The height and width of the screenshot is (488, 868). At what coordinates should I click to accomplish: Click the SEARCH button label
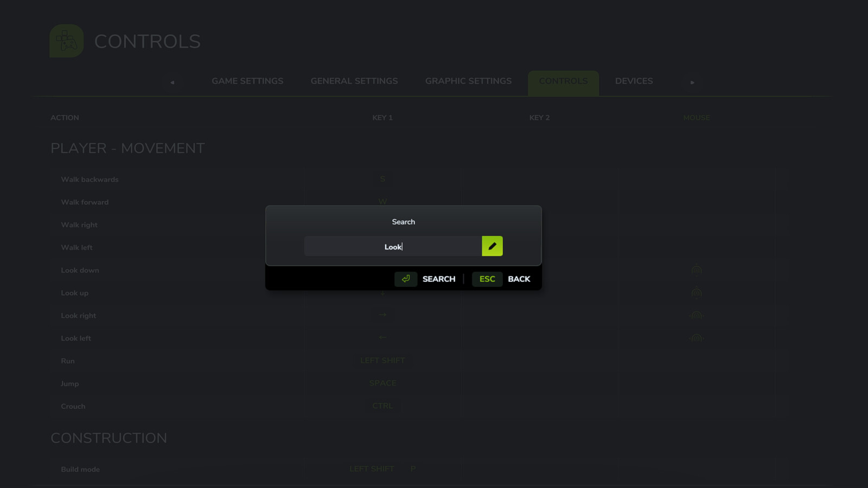[439, 279]
